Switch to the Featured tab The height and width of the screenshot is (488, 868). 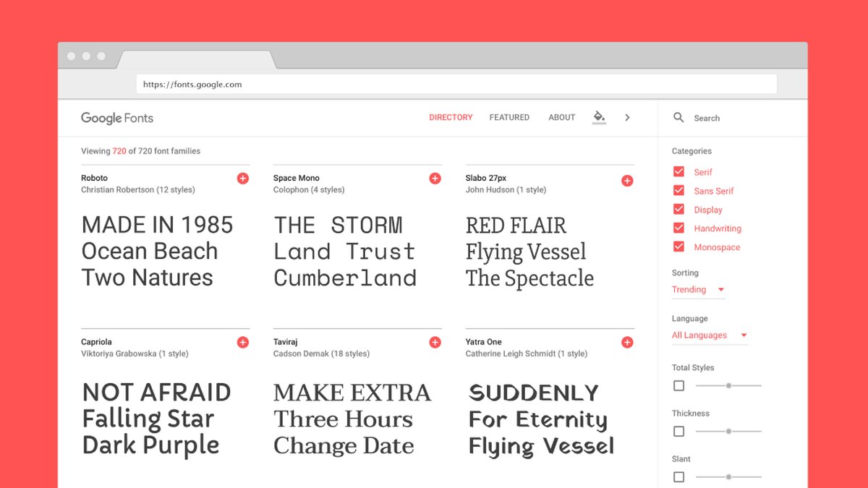pyautogui.click(x=509, y=117)
